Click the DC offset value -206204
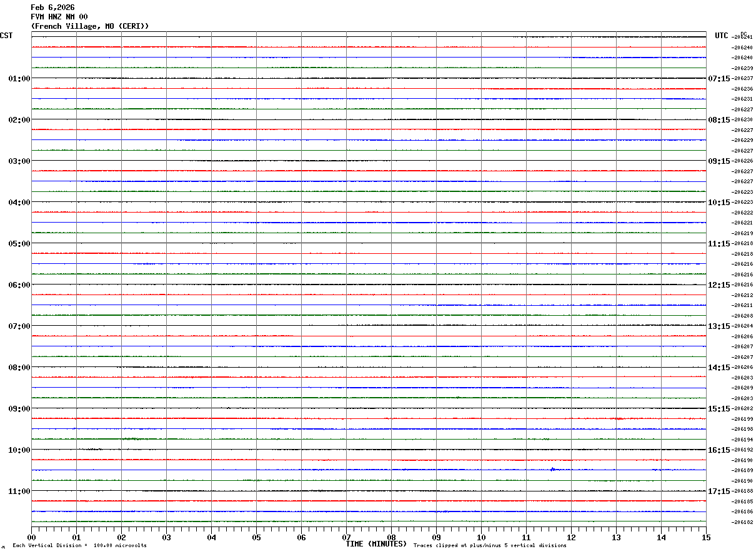The height and width of the screenshot is (554, 756). pyautogui.click(x=742, y=326)
